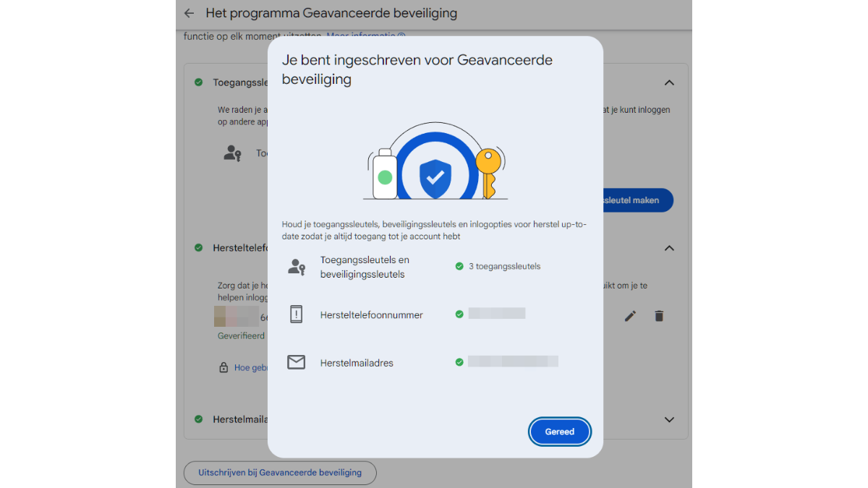The width and height of the screenshot is (868, 488).
Task: Click Uitschrijven bij Geavanceerde beveiliging button
Action: (x=280, y=472)
